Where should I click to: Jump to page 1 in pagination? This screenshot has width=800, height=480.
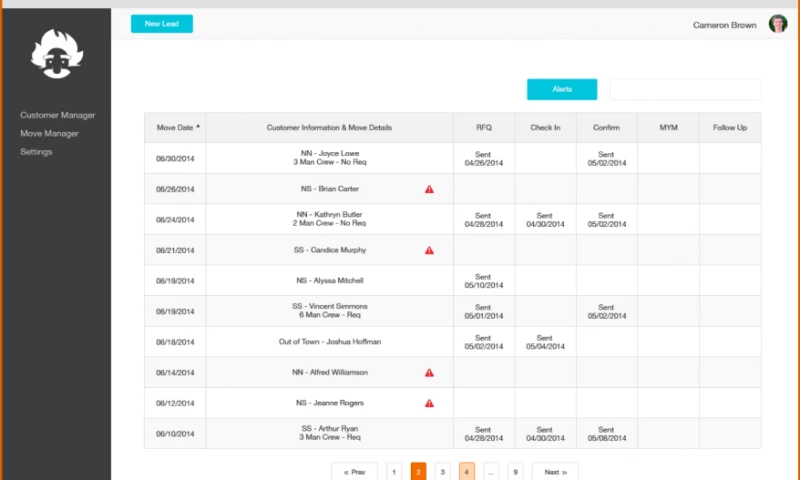pos(394,471)
